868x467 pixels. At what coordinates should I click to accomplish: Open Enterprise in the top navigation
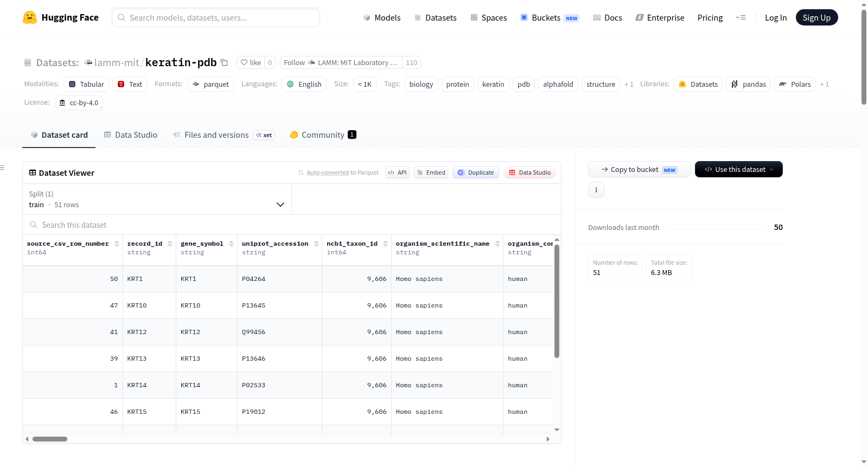click(x=660, y=18)
